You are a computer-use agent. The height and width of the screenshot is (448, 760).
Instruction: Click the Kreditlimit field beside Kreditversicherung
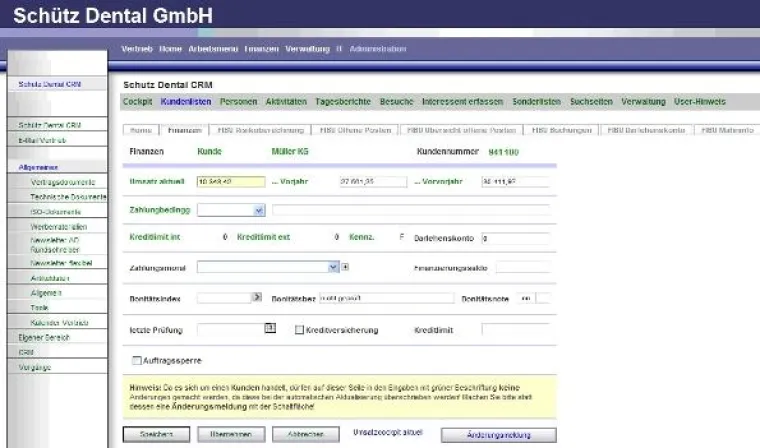click(x=515, y=330)
